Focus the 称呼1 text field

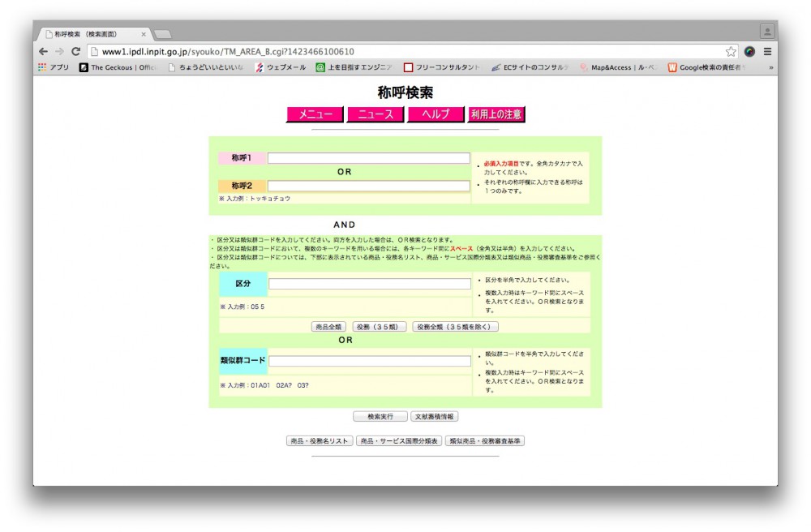[x=369, y=158]
